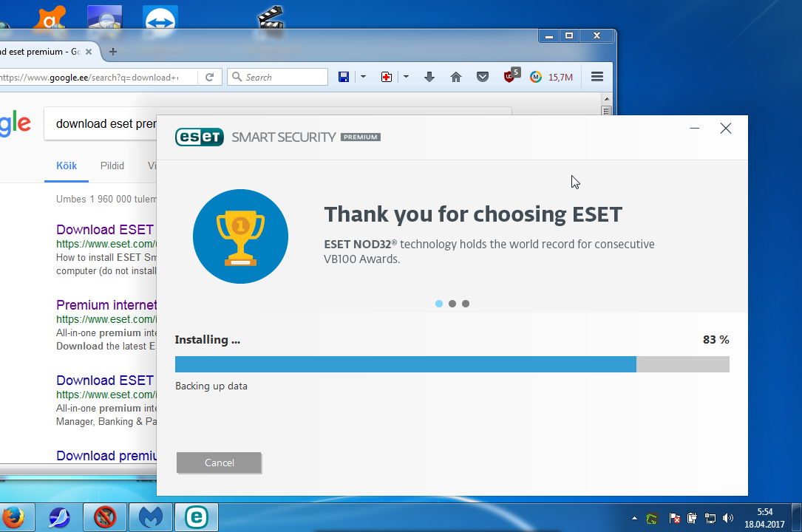The width and height of the screenshot is (802, 532).
Task: Click the ESET installation progress bar
Action: click(x=452, y=364)
